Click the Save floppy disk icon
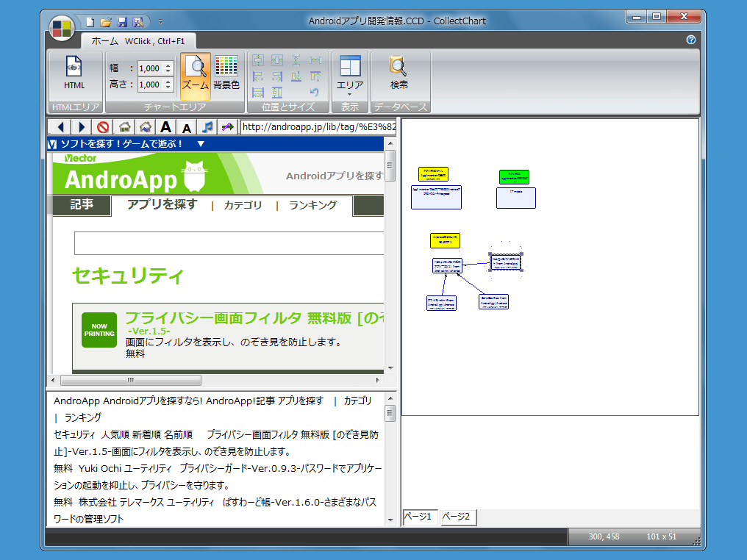Image resolution: width=747 pixels, height=560 pixels. (122, 21)
